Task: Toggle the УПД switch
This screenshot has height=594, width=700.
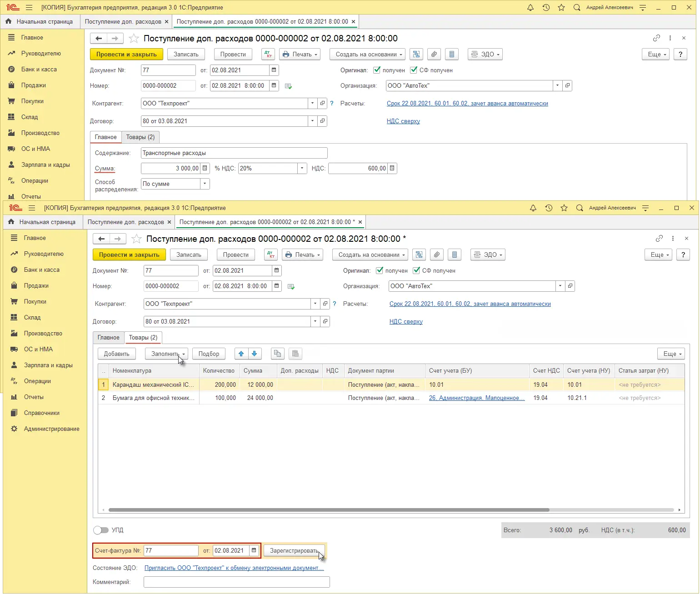Action: click(x=101, y=530)
